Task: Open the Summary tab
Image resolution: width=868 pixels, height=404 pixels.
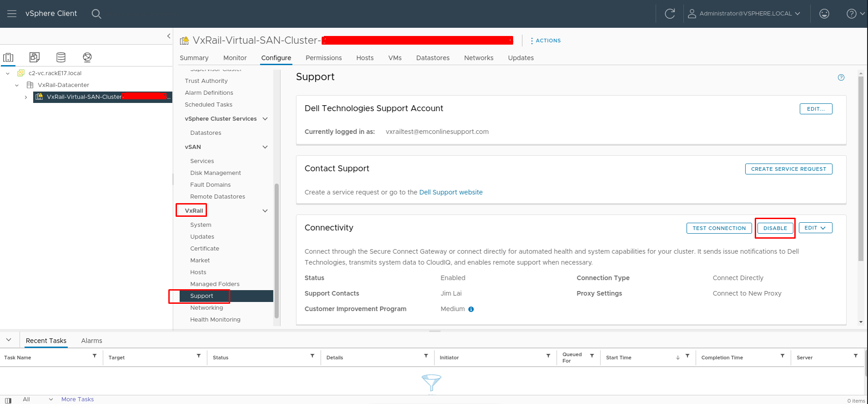Action: (x=194, y=58)
